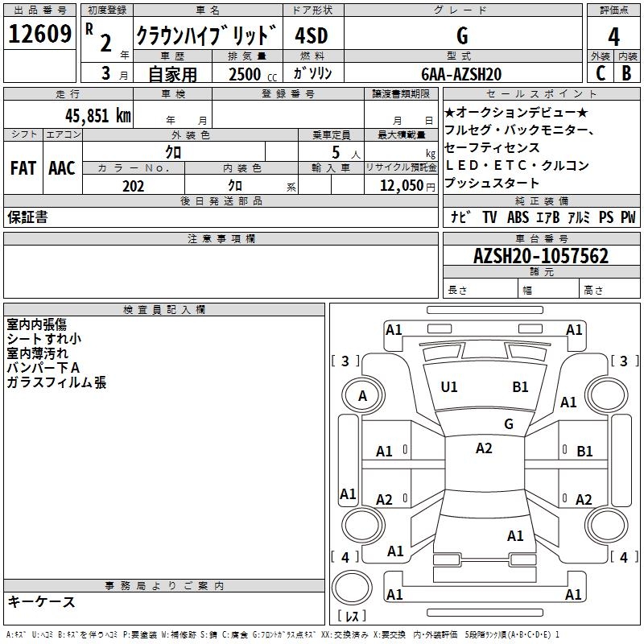644x644 pixels.
Task: Click the recycle deposit 12,050円
Action: tap(407, 186)
